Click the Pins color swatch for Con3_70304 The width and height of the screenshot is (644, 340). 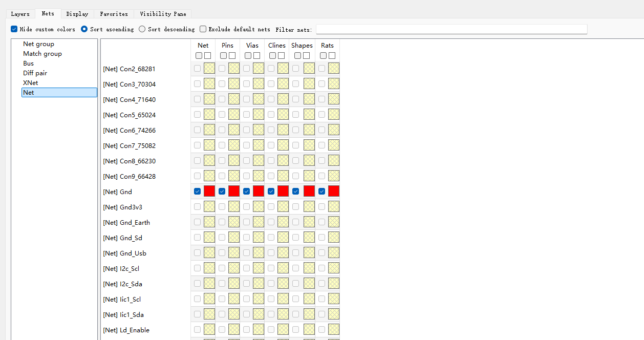pyautogui.click(x=234, y=84)
